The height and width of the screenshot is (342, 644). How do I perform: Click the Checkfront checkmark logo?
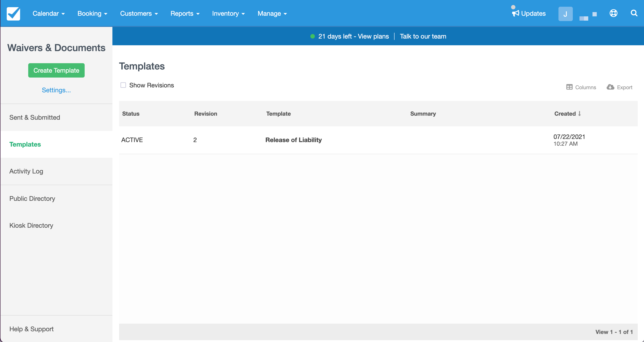13,13
